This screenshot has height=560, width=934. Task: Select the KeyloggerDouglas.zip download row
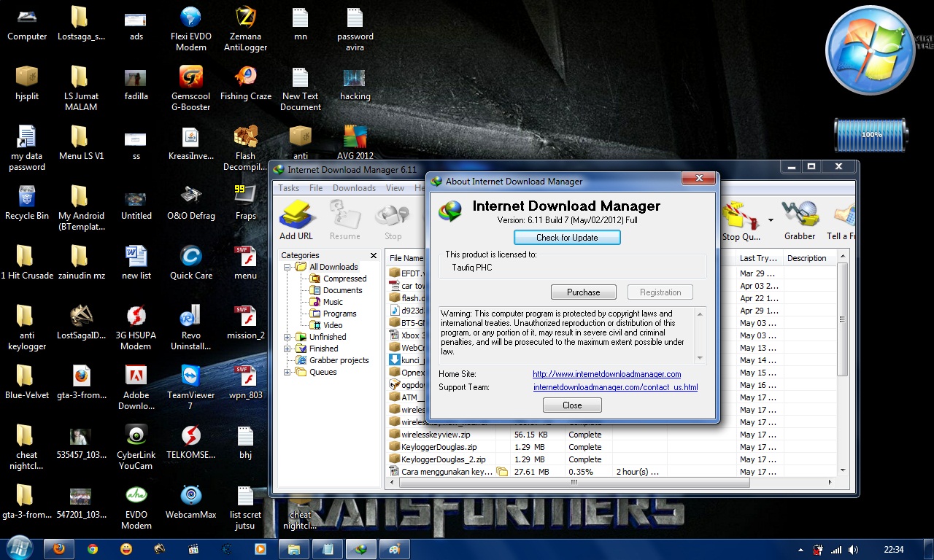point(611,447)
